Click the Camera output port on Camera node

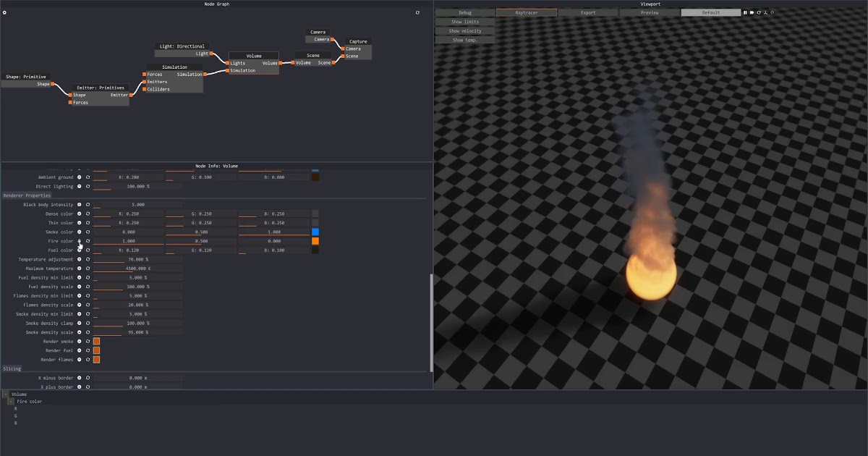click(333, 39)
